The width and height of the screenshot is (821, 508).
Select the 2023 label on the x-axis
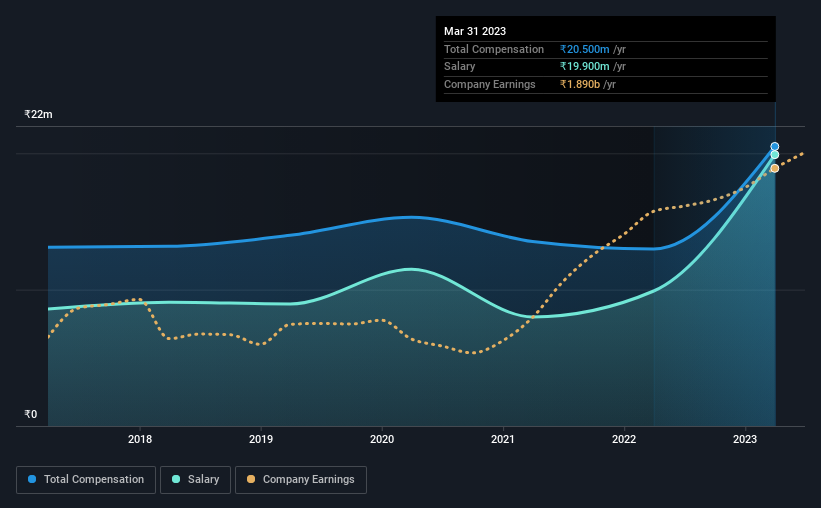pyautogui.click(x=745, y=439)
